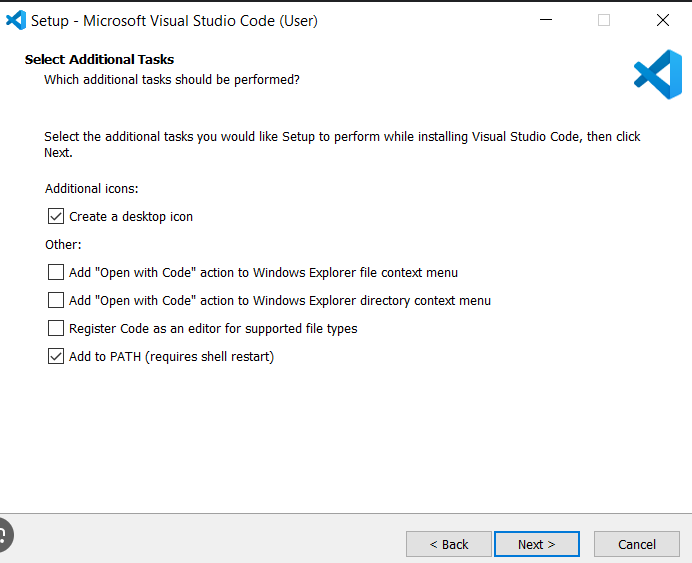692x563 pixels.
Task: Check Register Code as editor for supported files
Action: pos(56,328)
